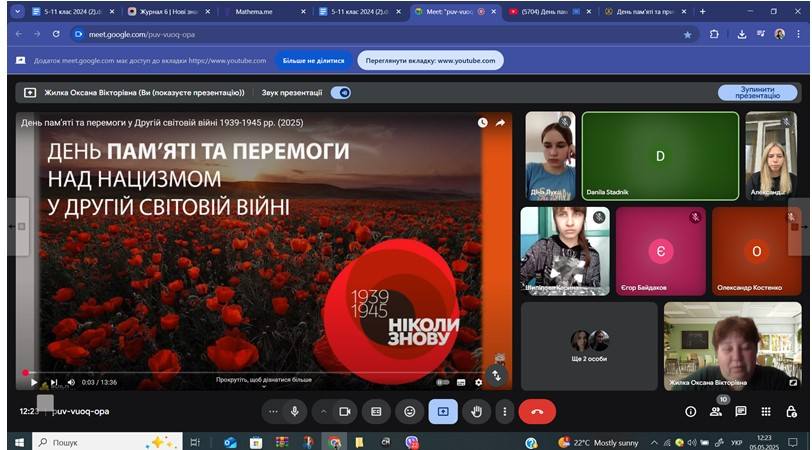The width and height of the screenshot is (812, 450).
Task: Open the three-dot more options menu
Action: pyautogui.click(x=505, y=411)
